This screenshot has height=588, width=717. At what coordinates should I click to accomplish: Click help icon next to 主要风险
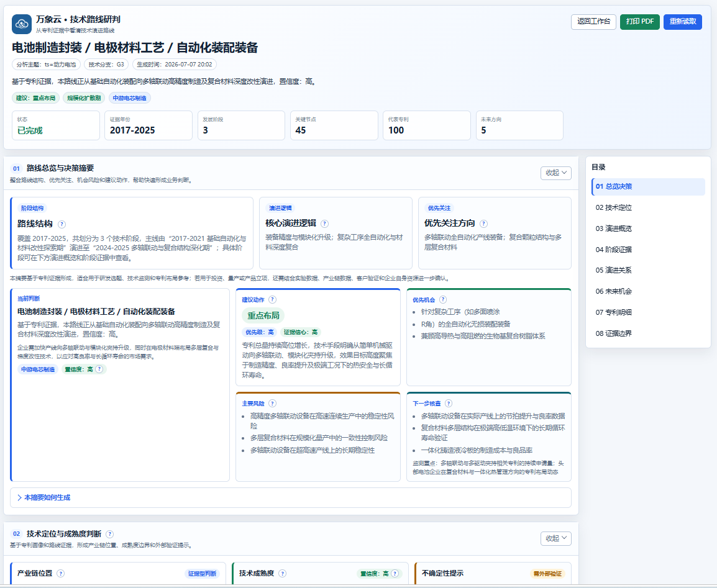pyautogui.click(x=273, y=404)
